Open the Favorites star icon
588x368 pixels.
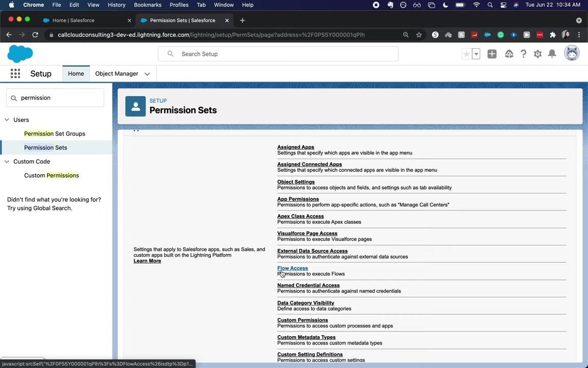[x=467, y=54]
